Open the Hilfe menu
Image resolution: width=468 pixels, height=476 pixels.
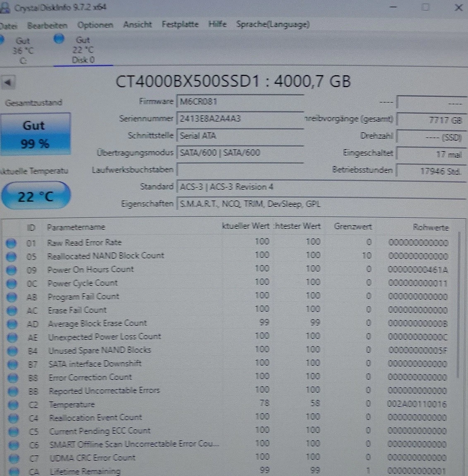coord(217,24)
